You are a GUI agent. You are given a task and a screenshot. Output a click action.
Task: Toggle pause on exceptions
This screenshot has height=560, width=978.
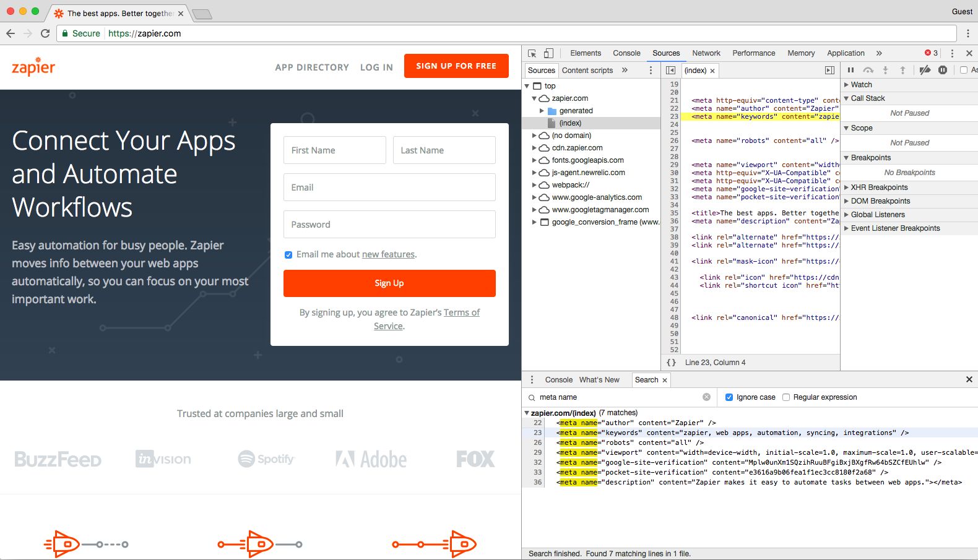click(942, 70)
